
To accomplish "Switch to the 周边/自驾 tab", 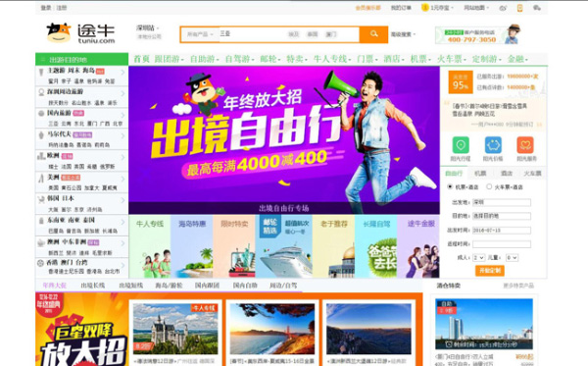I will pos(283,286).
